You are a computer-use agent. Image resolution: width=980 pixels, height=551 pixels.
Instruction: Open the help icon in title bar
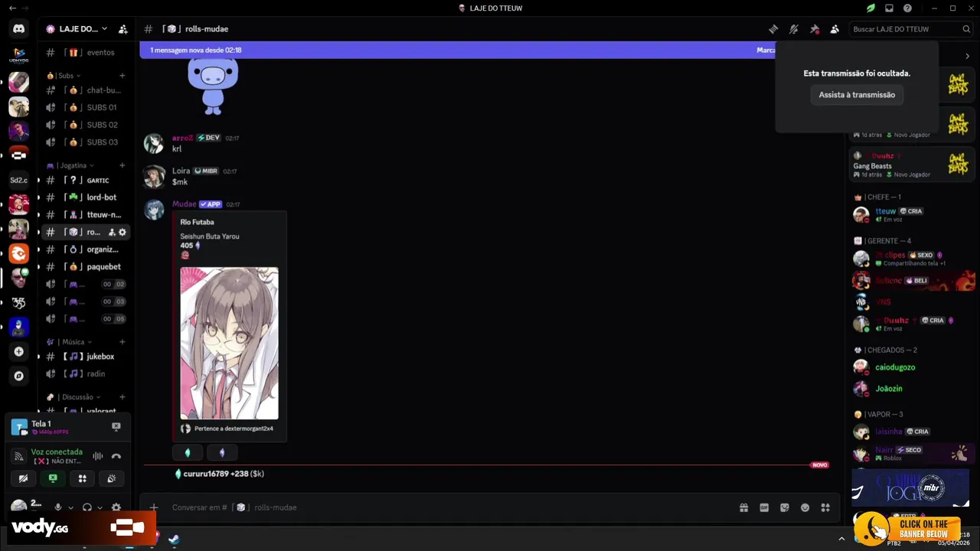point(907,8)
